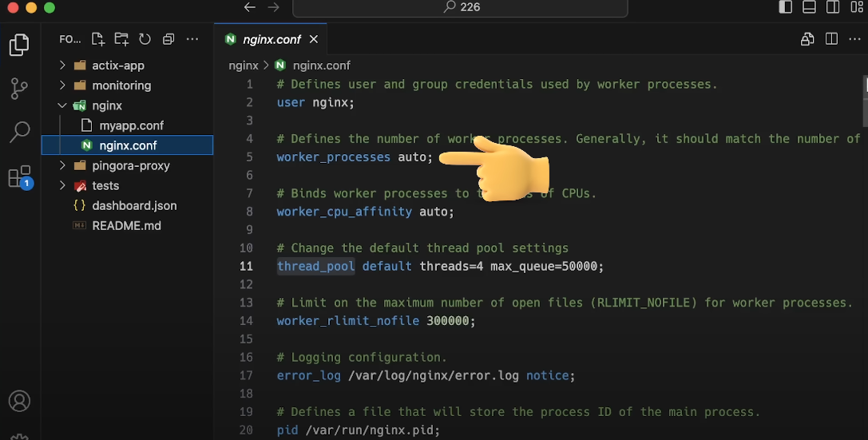
Task: Go back in navigation history
Action: click(x=250, y=7)
